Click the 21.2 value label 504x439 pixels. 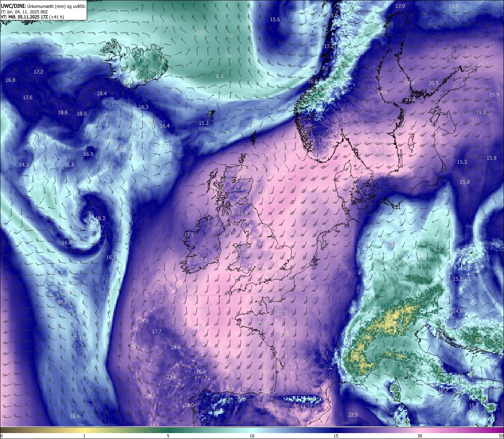pyautogui.click(x=411, y=99)
